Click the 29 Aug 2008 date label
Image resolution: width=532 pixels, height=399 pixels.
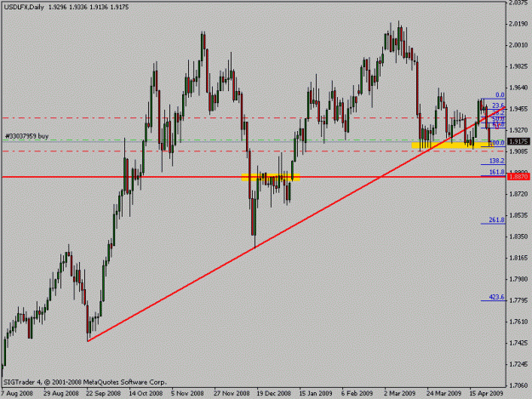[61, 393]
